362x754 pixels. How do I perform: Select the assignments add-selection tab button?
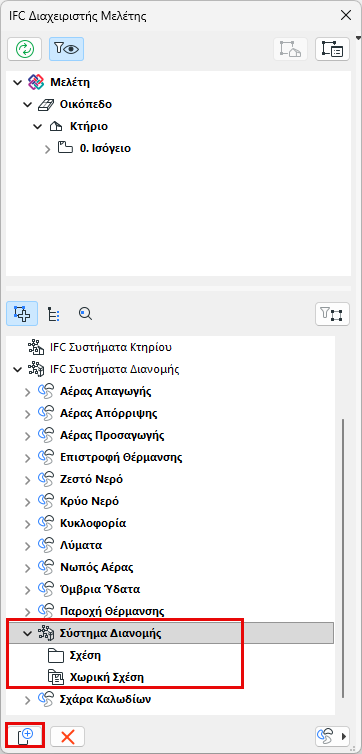23,314
